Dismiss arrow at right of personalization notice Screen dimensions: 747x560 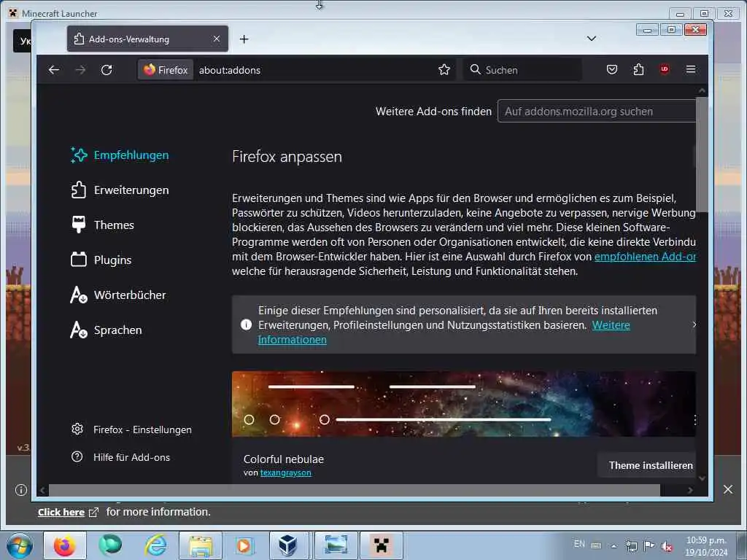(694, 324)
